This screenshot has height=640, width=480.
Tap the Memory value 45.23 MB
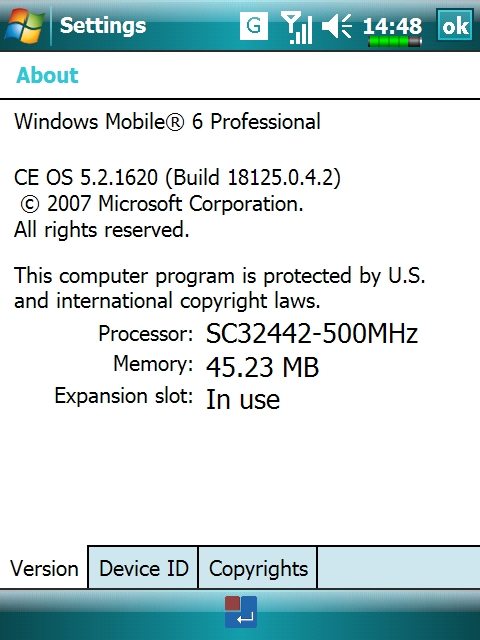(x=262, y=367)
